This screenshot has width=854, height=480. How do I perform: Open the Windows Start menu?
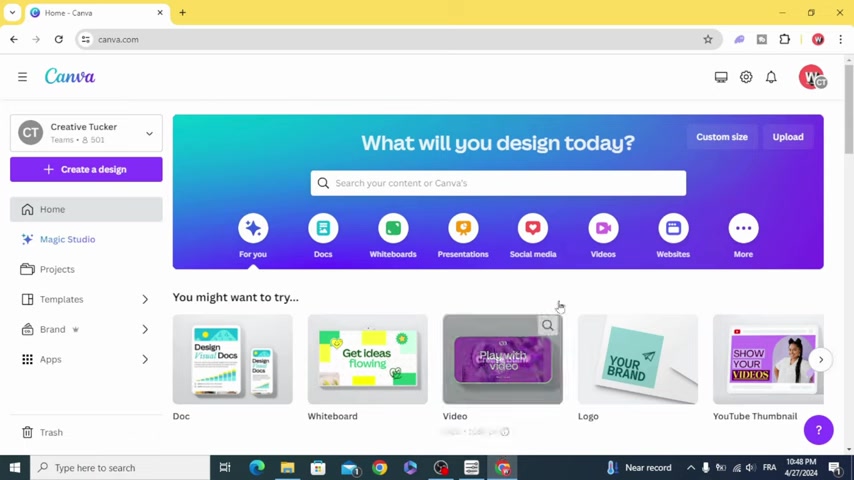point(15,467)
